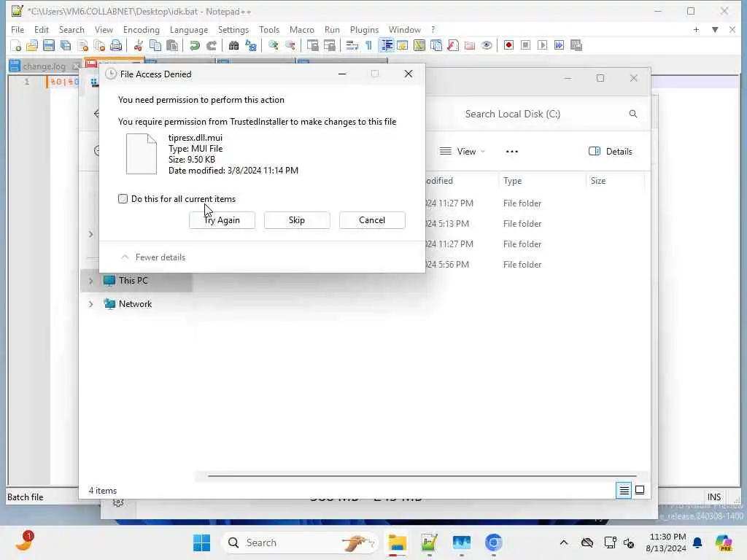Select Network in Explorer sidebar
Screen dimensions: 747x560
tap(135, 304)
